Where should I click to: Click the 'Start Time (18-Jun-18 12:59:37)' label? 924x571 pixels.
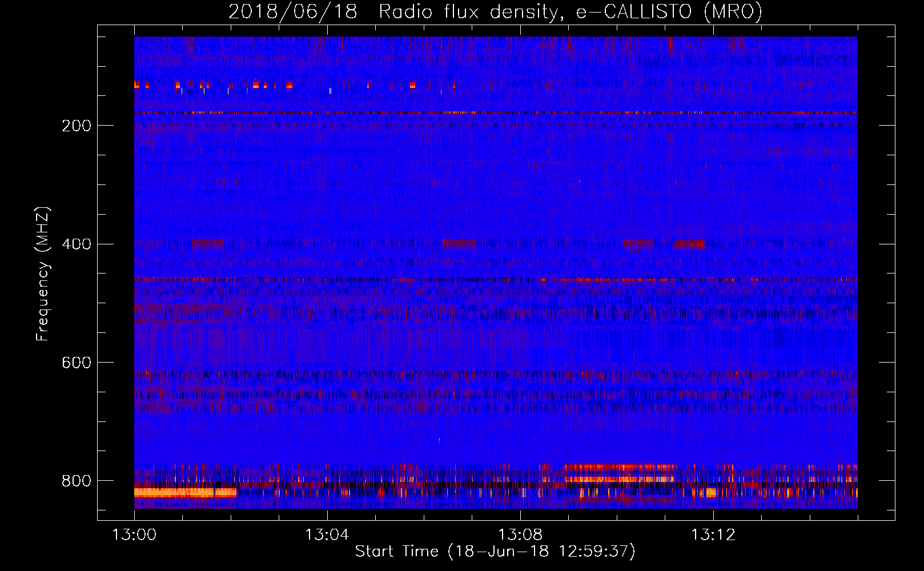(x=495, y=552)
